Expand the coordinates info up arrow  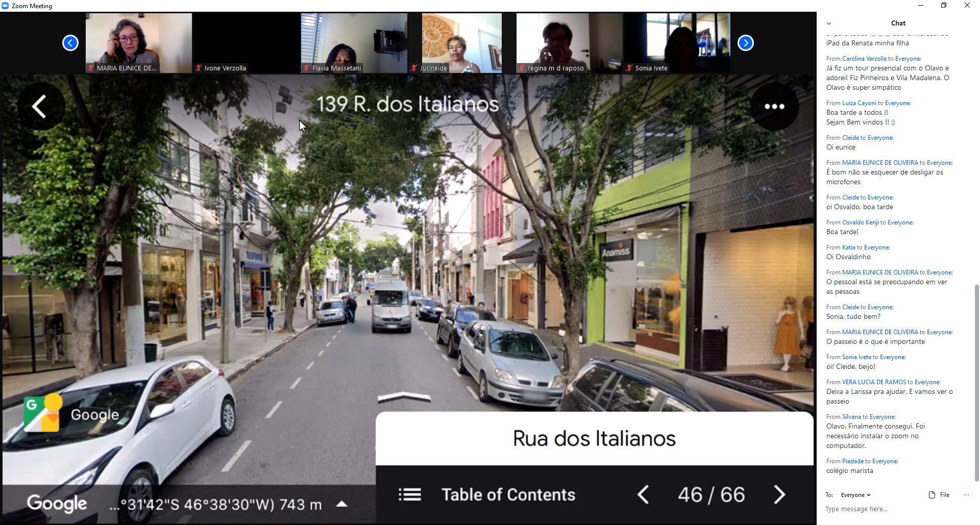[x=341, y=504]
